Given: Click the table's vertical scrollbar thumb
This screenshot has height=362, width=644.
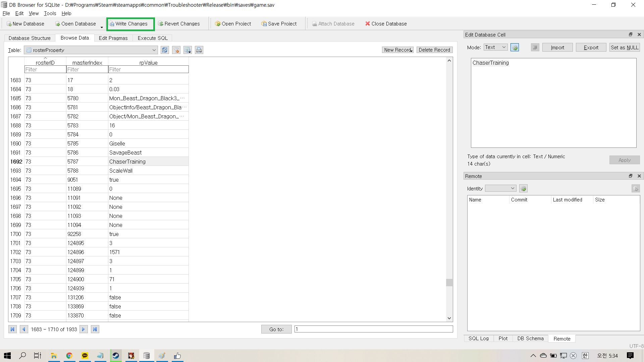Looking at the screenshot, I should click(x=449, y=283).
